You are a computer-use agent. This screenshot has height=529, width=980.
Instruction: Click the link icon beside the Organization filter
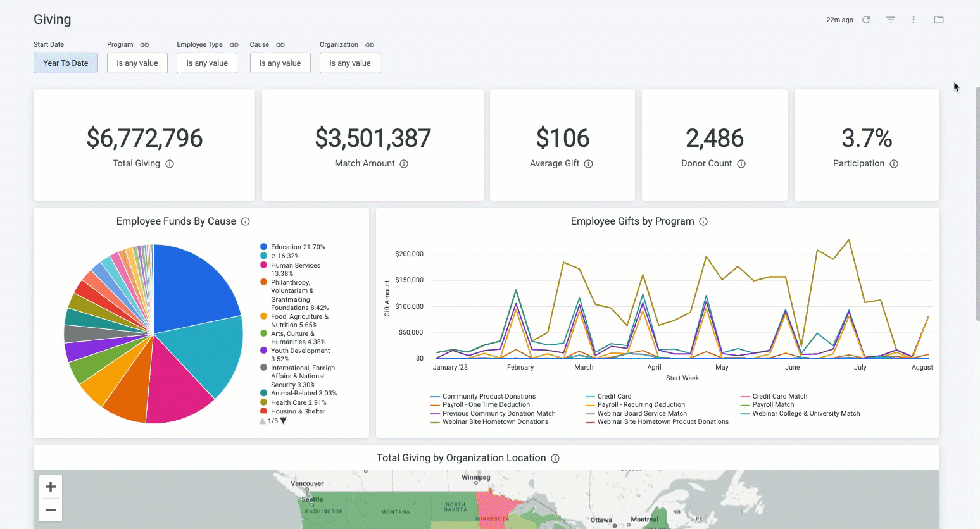click(x=370, y=45)
